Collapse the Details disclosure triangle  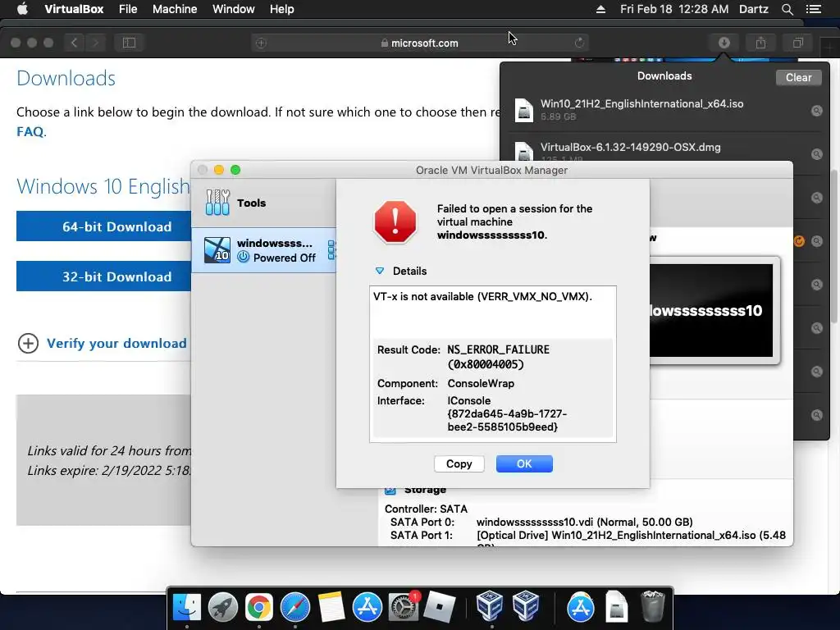[x=380, y=271]
